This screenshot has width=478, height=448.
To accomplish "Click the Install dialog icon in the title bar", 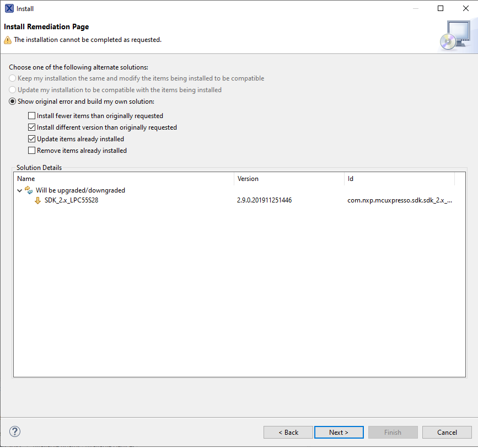I will (8, 8).
